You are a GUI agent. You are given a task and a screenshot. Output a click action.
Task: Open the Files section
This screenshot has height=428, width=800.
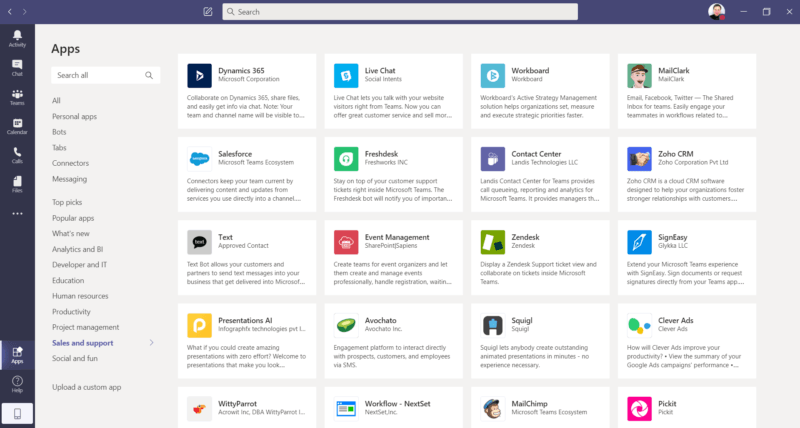point(17,184)
